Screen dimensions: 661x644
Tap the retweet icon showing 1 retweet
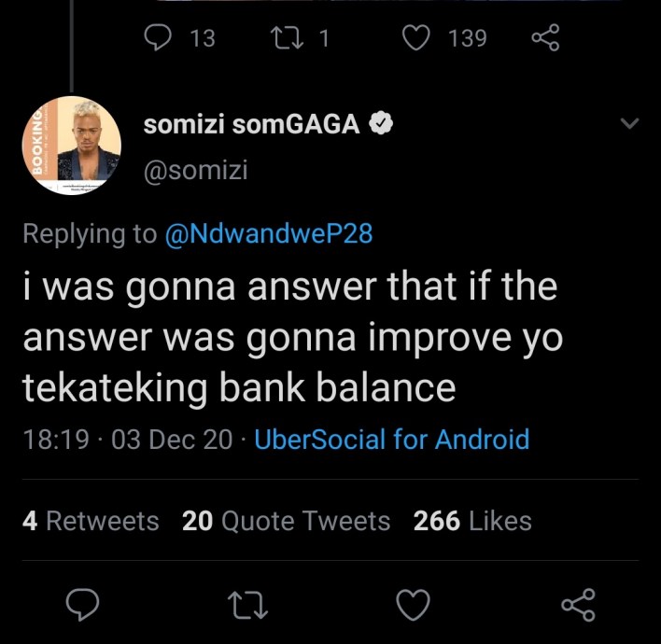pos(287,38)
